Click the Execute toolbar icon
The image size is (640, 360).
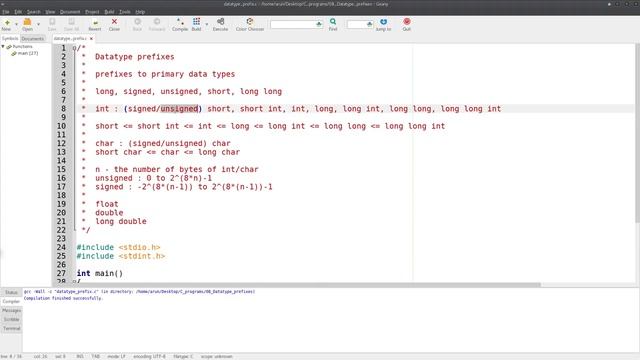click(220, 24)
